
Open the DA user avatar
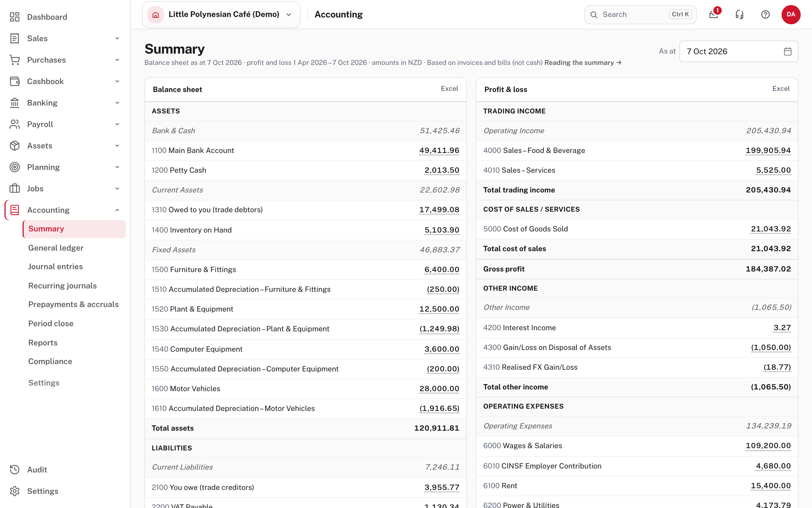791,14
